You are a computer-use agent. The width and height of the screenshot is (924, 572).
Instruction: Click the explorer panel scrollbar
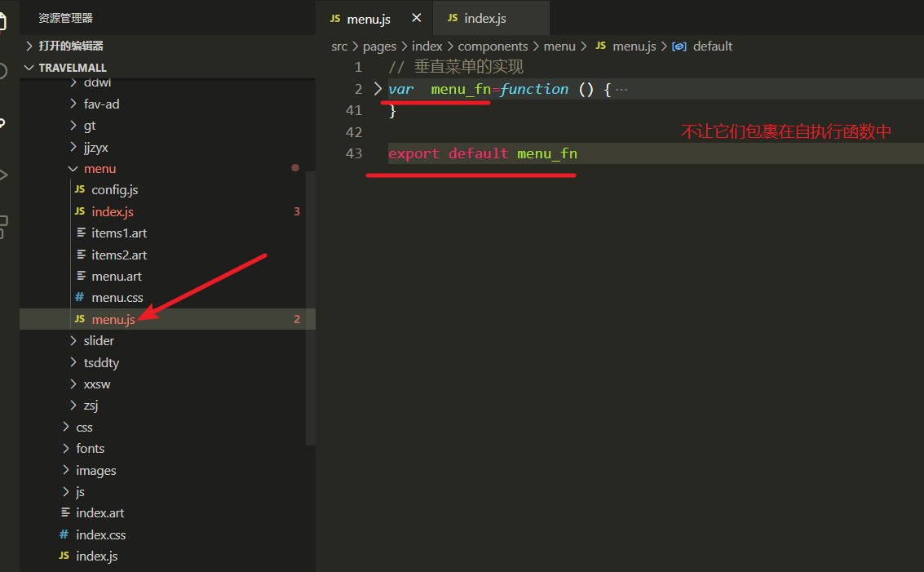[311, 307]
